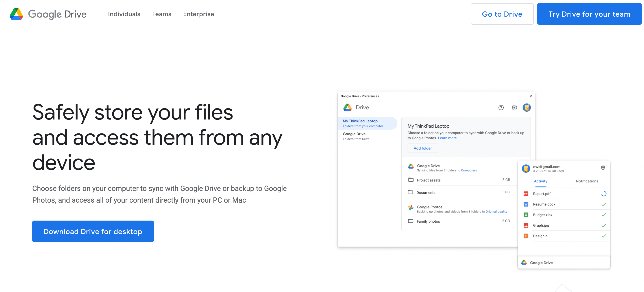Click the user profile avatar icon
This screenshot has height=292, width=644.
tap(527, 108)
